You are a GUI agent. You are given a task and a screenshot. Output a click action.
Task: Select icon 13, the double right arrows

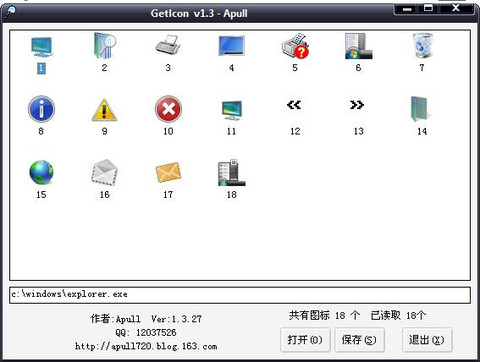coord(357,105)
